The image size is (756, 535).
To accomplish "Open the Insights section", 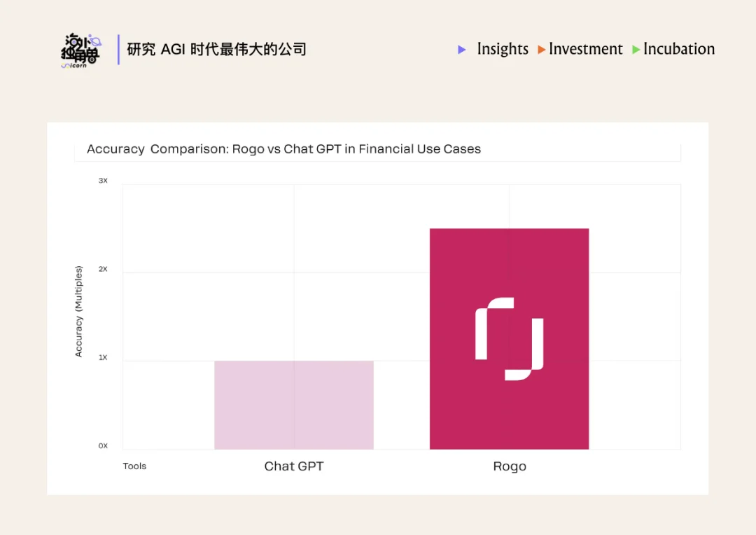I will (502, 50).
